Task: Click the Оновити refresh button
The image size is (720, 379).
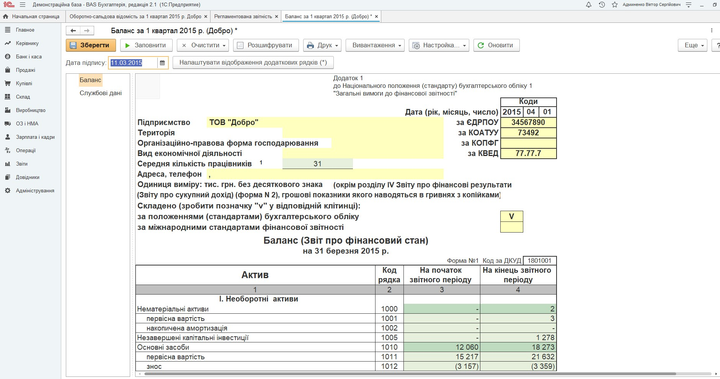Action: click(x=496, y=45)
